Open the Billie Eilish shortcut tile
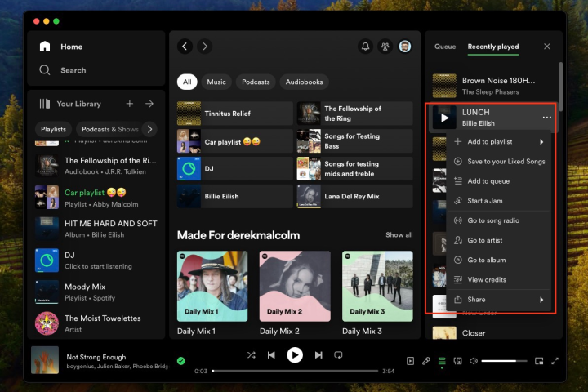588x392 pixels. [234, 196]
